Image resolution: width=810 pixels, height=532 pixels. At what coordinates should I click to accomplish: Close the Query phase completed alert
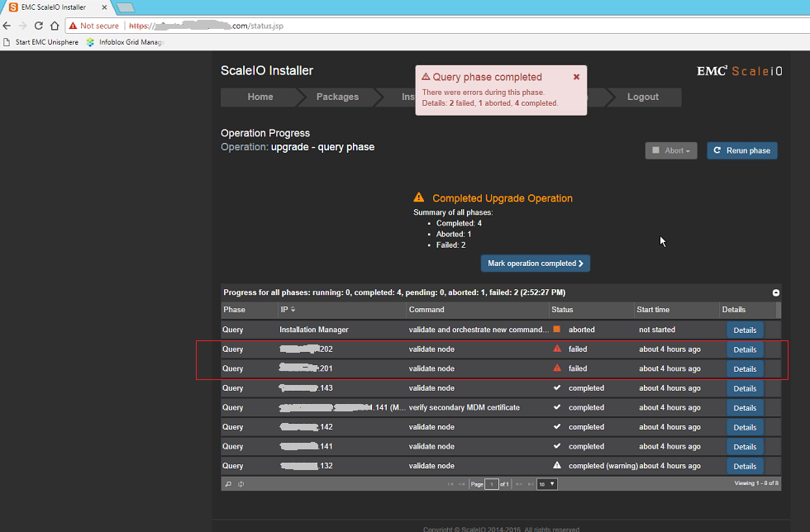point(577,77)
